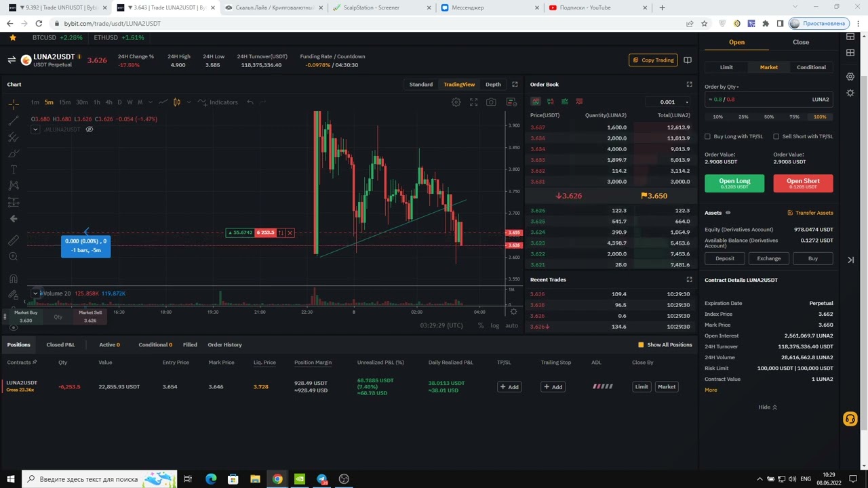Select the Conditional order tab
The height and width of the screenshot is (488, 868).
point(812,67)
